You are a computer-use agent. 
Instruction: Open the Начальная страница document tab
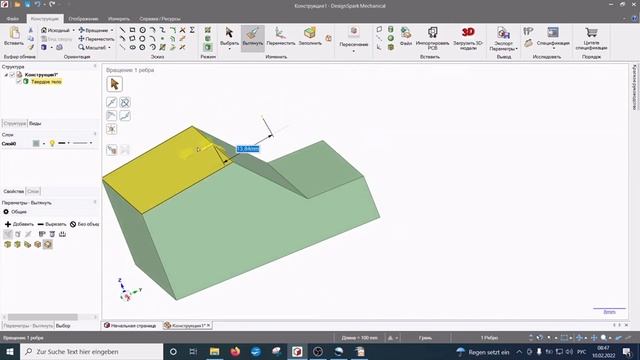(130, 326)
